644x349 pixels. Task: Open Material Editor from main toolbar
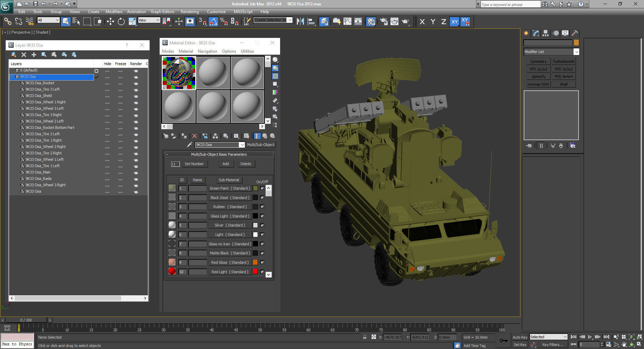pyautogui.click(x=371, y=21)
